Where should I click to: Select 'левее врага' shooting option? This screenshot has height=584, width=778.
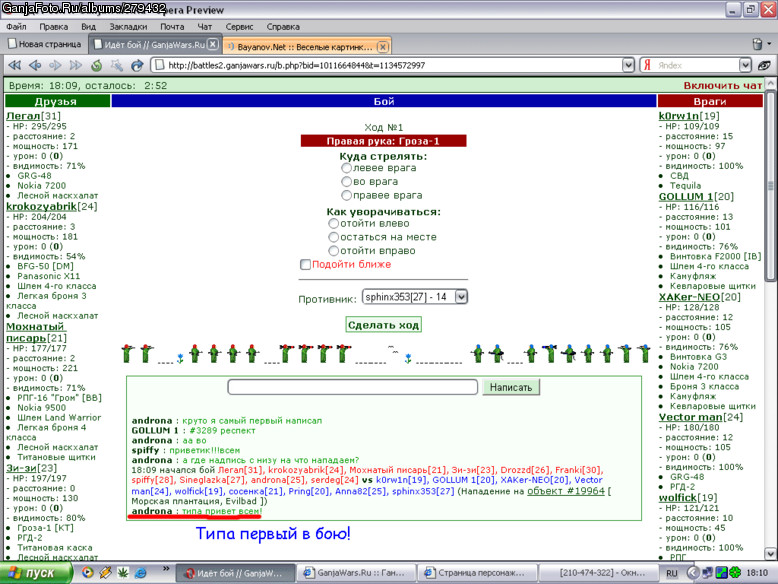(x=346, y=168)
